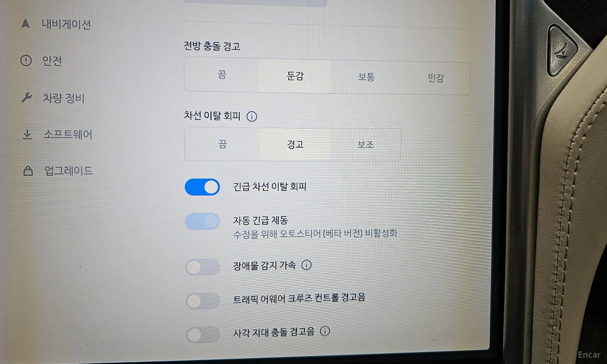Enable the 장애물 감지 가속 toggle
Screen dimensions: 607x364
tap(203, 267)
